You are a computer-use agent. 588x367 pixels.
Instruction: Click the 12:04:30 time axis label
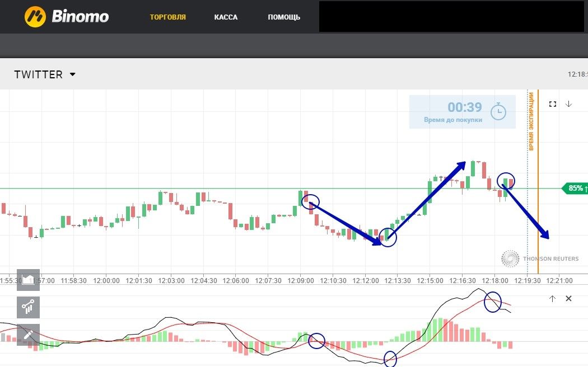(204, 280)
